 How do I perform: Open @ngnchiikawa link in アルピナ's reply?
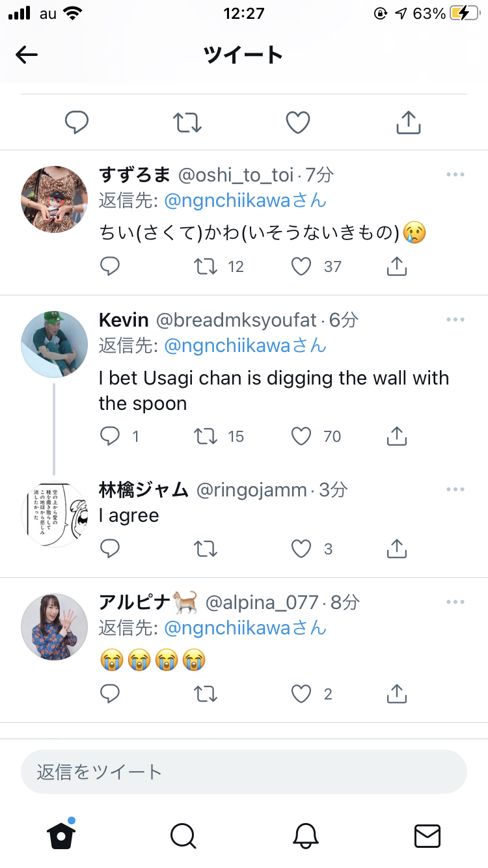pos(227,628)
